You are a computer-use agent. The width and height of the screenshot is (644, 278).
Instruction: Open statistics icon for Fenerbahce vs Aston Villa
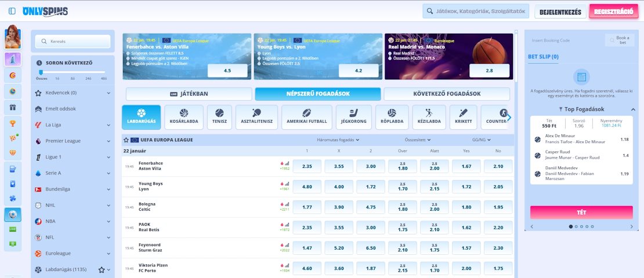click(x=287, y=163)
